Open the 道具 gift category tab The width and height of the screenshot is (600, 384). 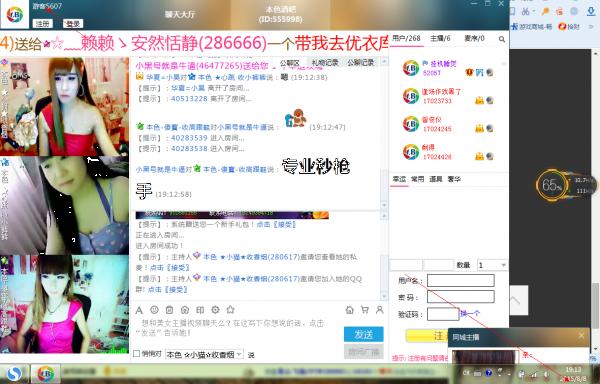pos(436,179)
